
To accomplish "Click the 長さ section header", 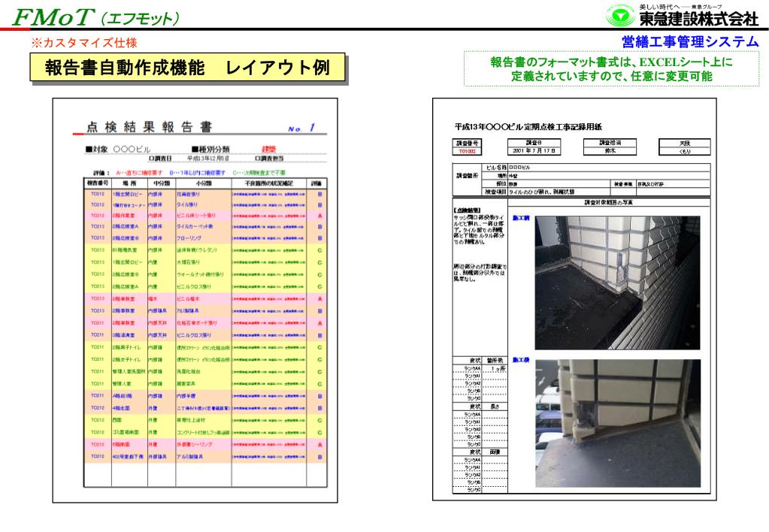I will [x=495, y=407].
